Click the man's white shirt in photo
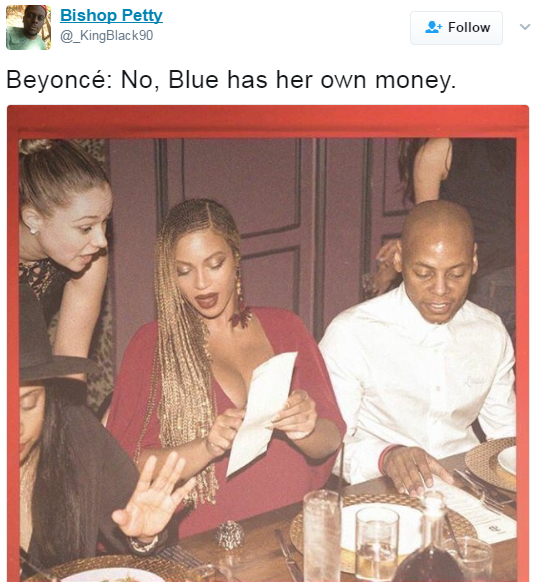 [418, 386]
